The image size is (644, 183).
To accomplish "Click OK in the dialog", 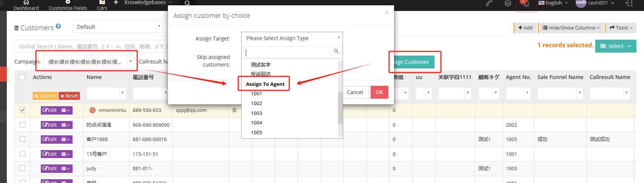I will [x=379, y=92].
